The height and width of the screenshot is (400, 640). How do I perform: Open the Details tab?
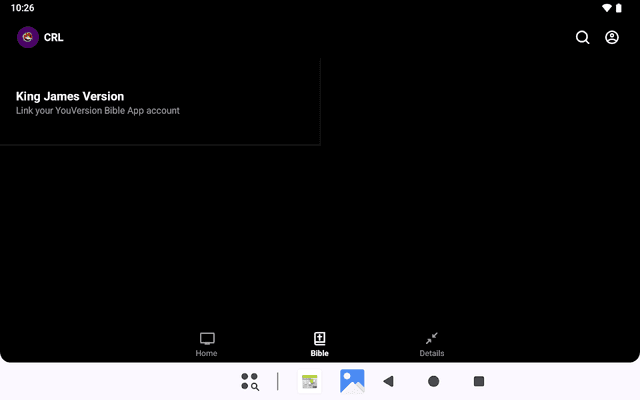click(x=432, y=344)
